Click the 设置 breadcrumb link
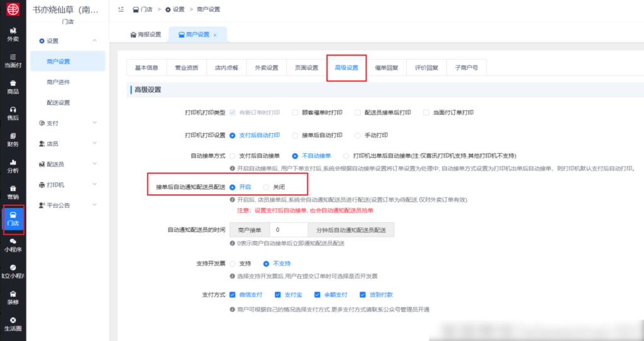644x341 pixels. coord(175,9)
